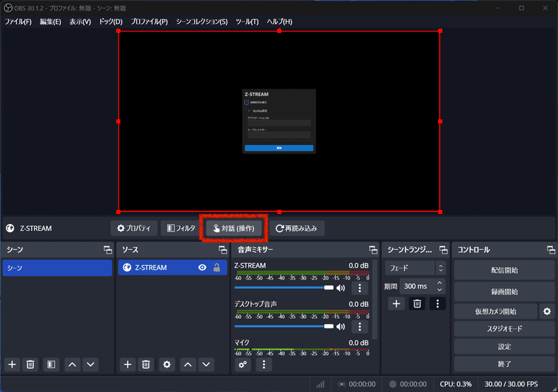This screenshot has height=392, width=558.
Task: Click the 録画開始 button
Action: 504,292
